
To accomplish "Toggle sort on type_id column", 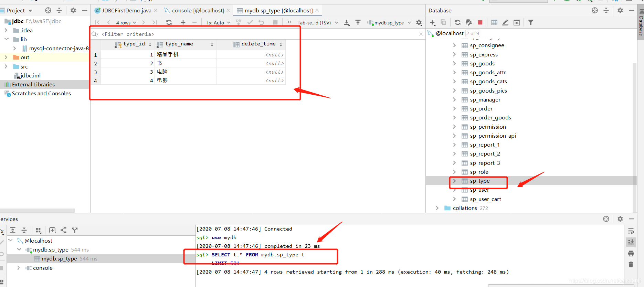I will coord(150,45).
